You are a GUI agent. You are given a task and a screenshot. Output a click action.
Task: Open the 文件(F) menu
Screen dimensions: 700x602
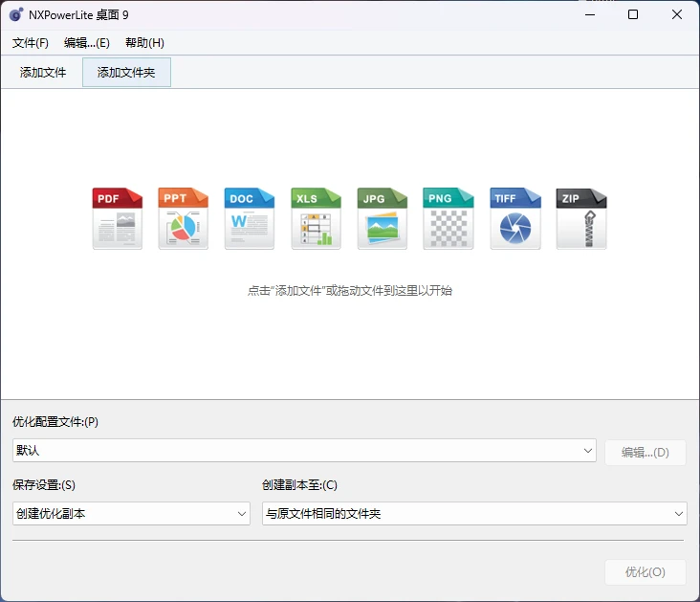(31, 43)
